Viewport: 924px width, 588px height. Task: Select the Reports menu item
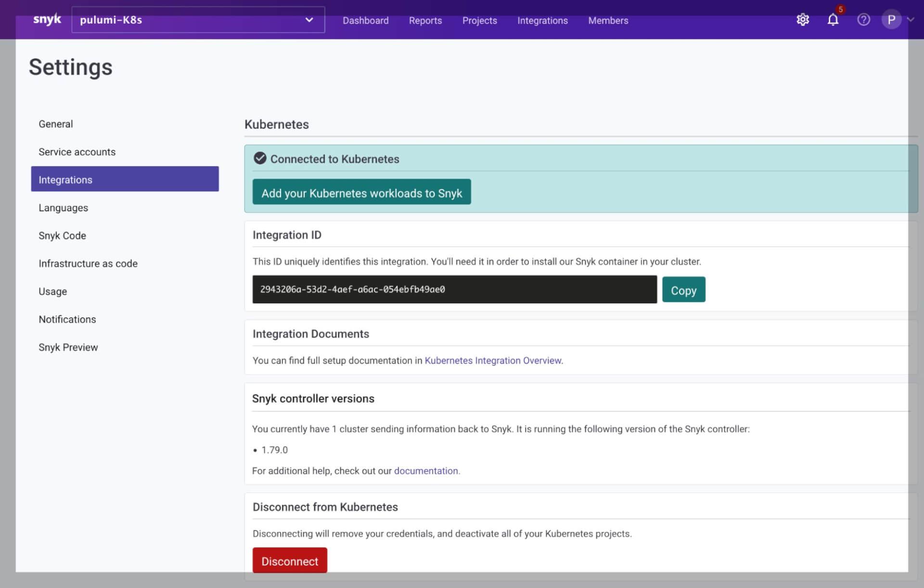(x=425, y=20)
